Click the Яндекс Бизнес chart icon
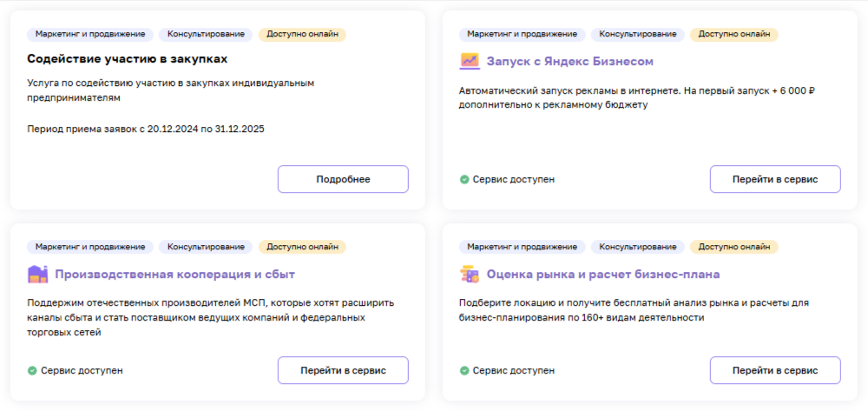The image size is (868, 411). [470, 61]
